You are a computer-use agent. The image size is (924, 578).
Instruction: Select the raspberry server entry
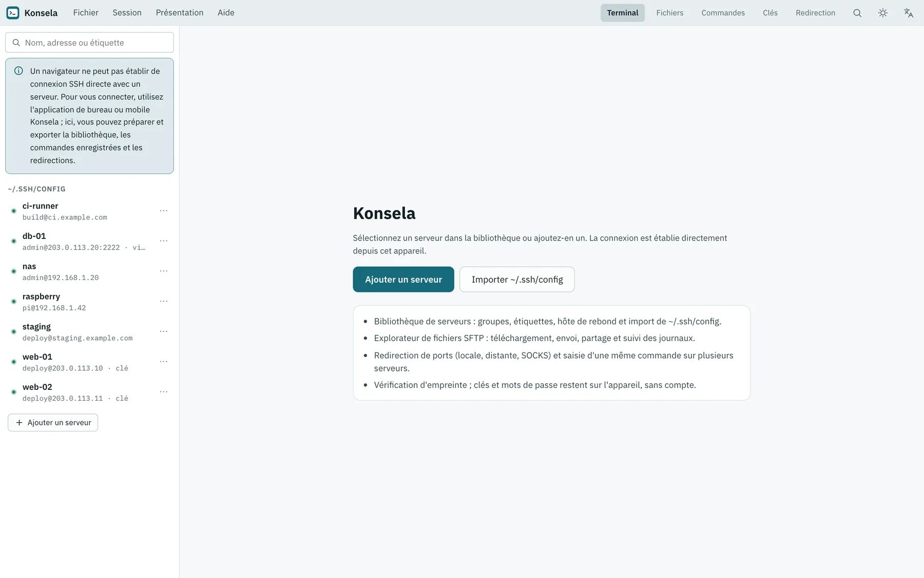(89, 302)
